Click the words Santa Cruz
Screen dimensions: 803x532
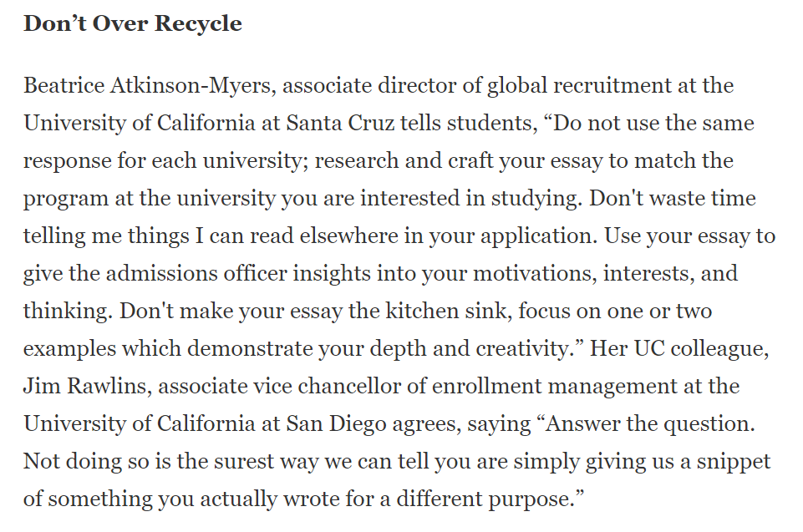point(341,123)
